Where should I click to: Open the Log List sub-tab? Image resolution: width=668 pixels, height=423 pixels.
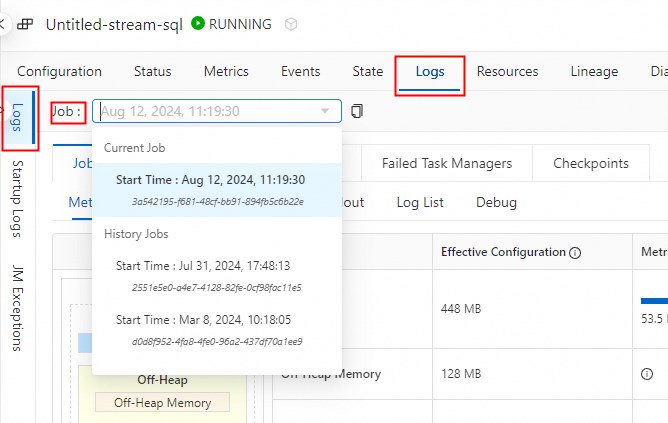coord(420,202)
